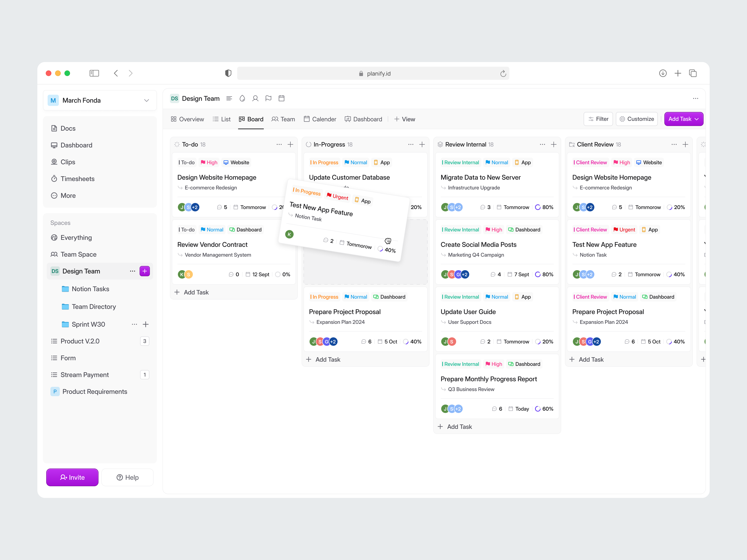Open the browser downloads icon
This screenshot has height=560, width=747.
pos(662,73)
